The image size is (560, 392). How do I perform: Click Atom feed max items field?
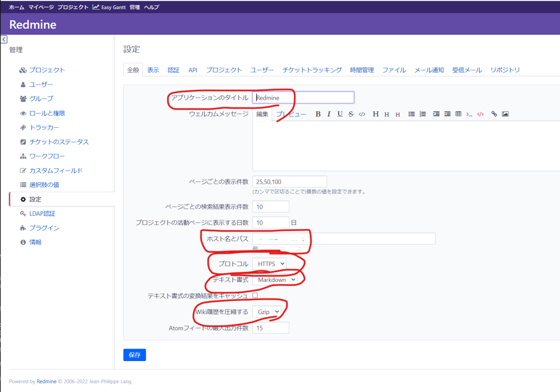(271, 328)
